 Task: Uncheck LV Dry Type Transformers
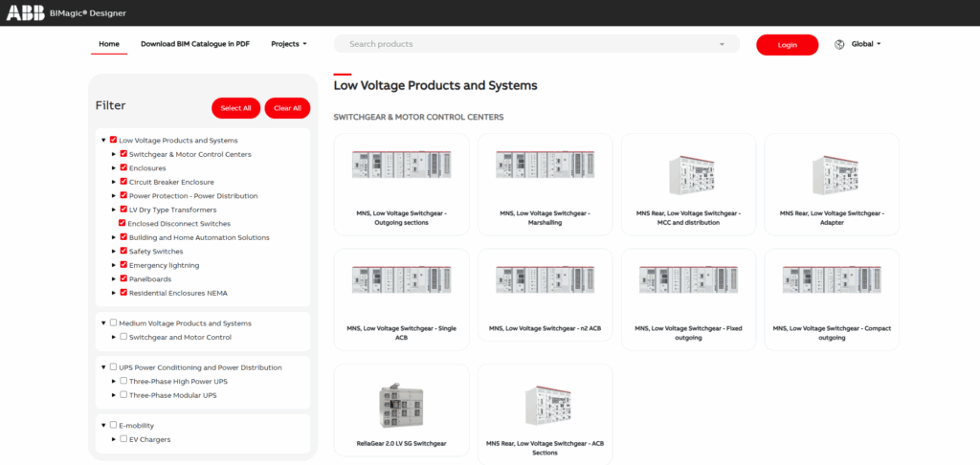tap(123, 210)
